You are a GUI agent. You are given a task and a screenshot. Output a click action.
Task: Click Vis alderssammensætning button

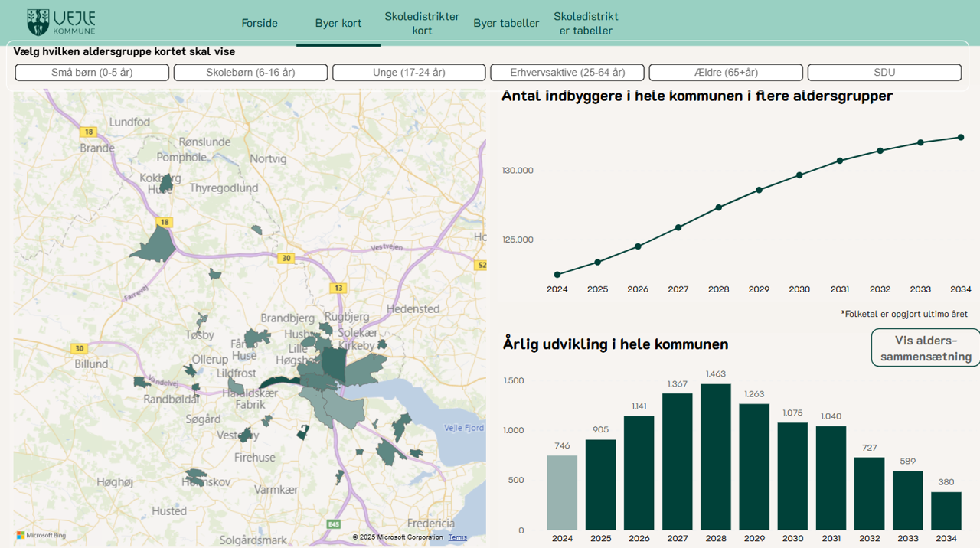coord(926,348)
